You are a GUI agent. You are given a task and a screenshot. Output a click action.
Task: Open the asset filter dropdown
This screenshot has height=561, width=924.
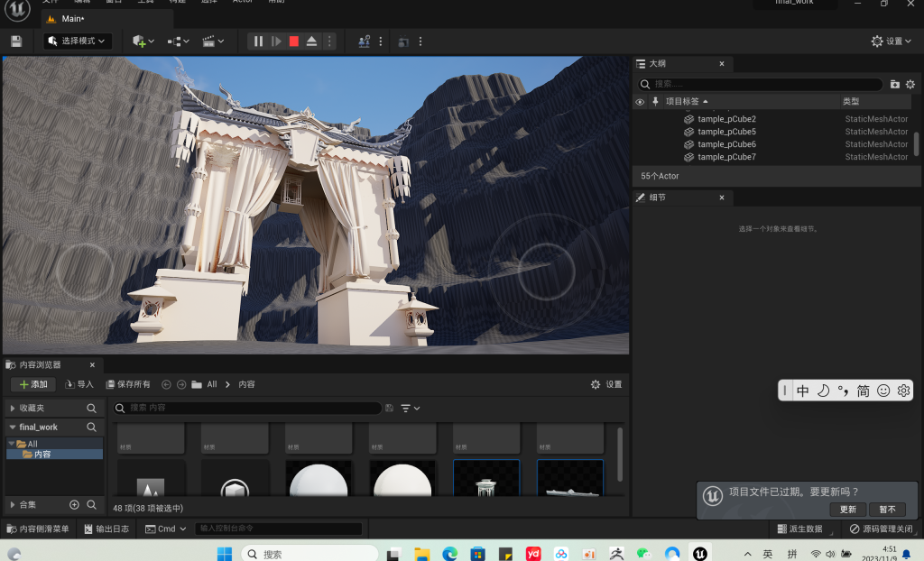click(411, 409)
